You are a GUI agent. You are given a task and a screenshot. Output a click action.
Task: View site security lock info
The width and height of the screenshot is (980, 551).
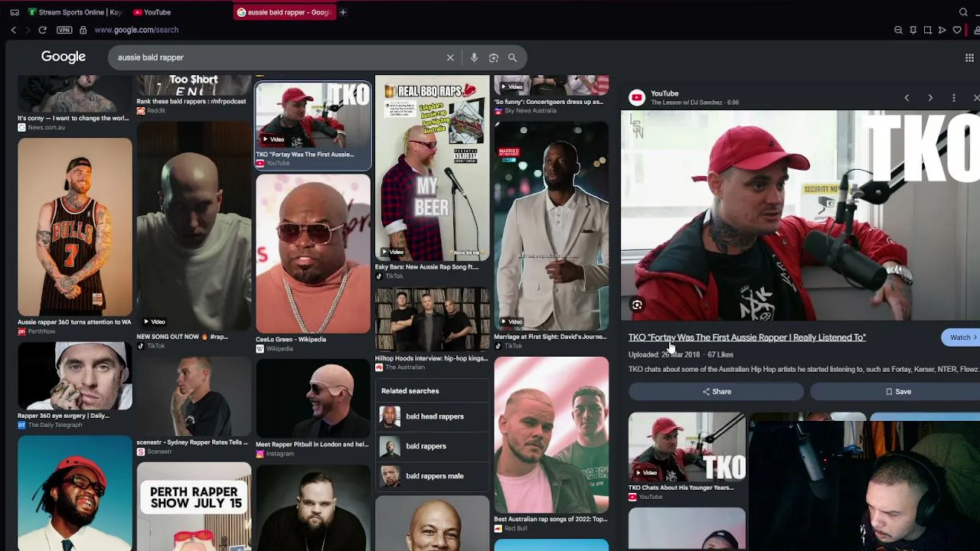(83, 30)
